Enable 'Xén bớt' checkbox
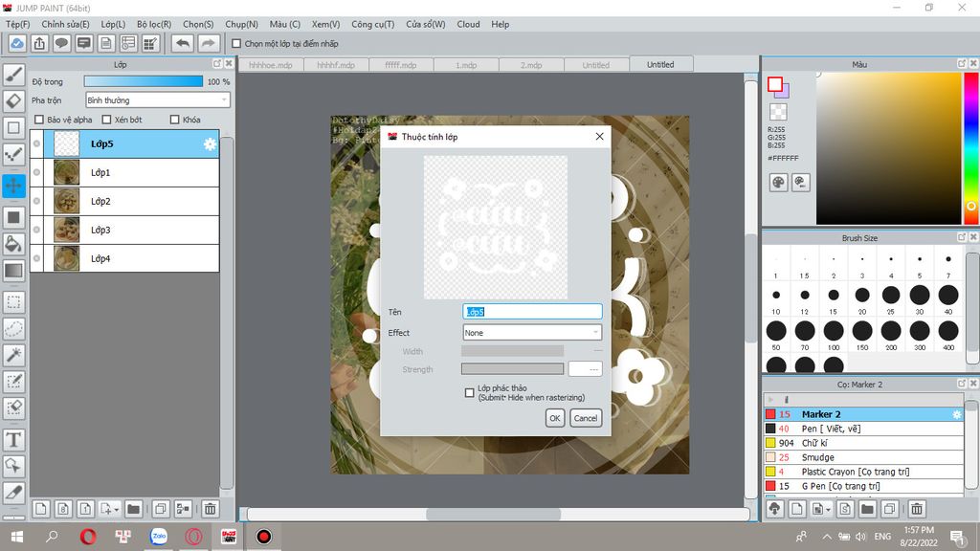The image size is (980, 551). pos(106,120)
